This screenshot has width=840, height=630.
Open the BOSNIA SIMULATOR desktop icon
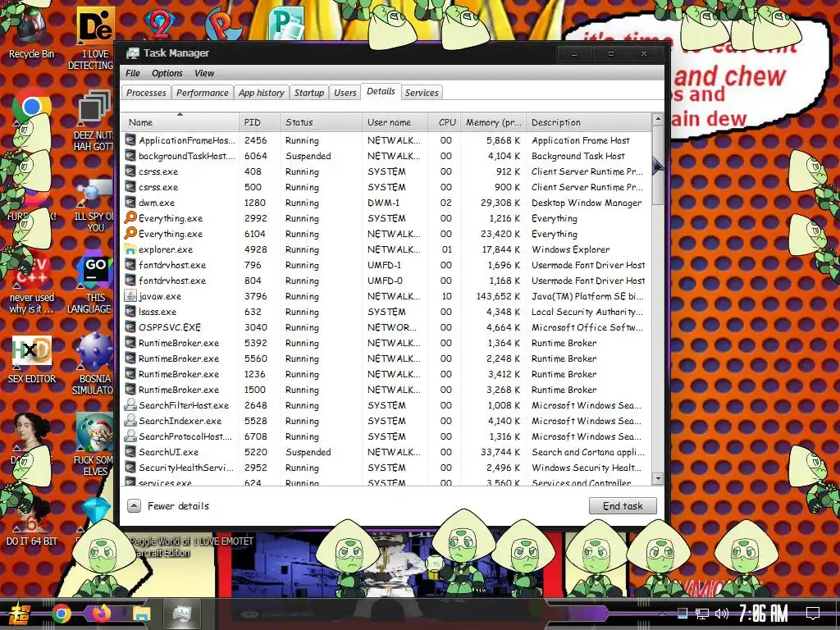point(94,364)
